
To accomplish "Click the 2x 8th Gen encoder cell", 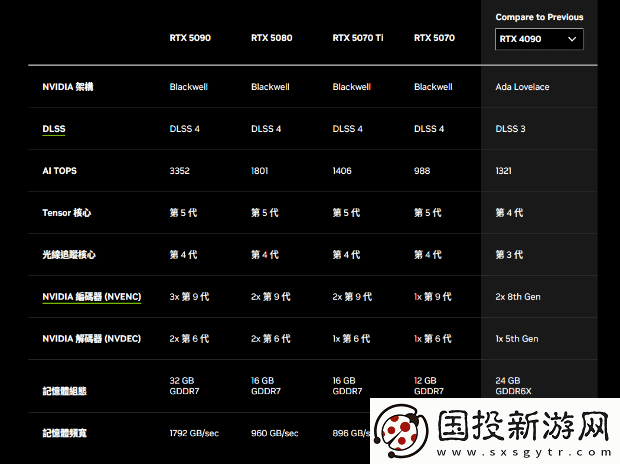I will [518, 297].
